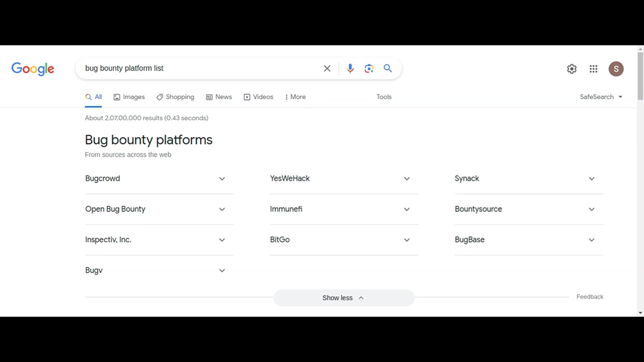
Task: Open the Google apps grid icon
Action: tap(593, 69)
